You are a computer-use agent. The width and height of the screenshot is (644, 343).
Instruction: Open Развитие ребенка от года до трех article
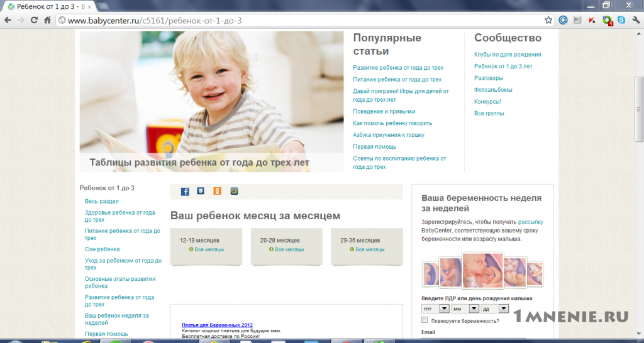[x=398, y=68]
